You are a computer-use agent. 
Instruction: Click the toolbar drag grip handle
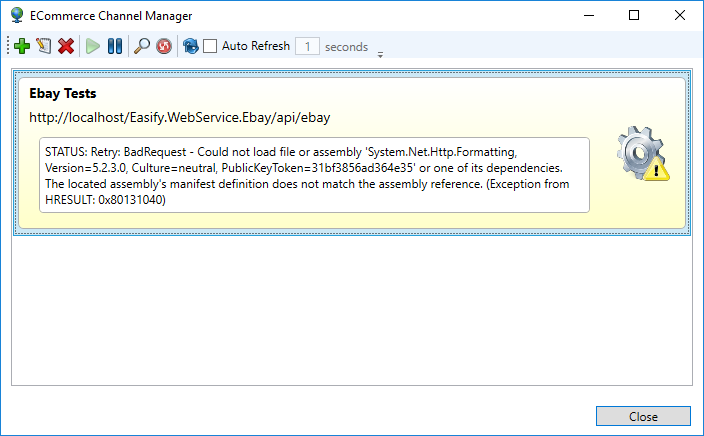click(x=8, y=46)
